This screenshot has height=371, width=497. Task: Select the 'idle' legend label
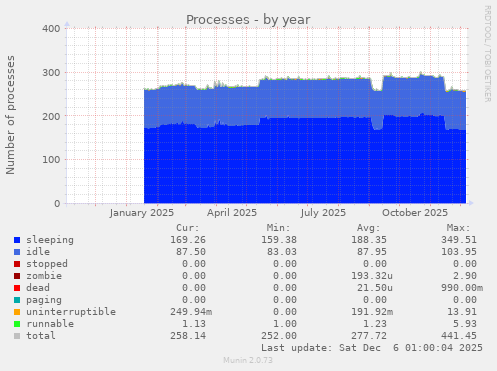pyautogui.click(x=38, y=252)
